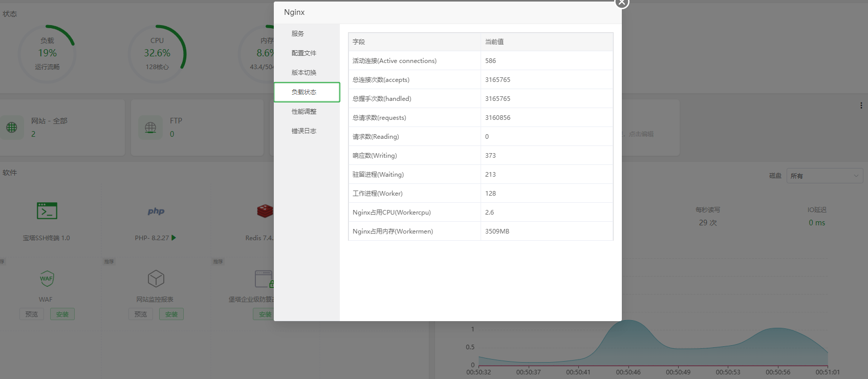The height and width of the screenshot is (379, 868).
Task: Select the 驻留进程(Waiting) row label
Action: click(x=378, y=175)
